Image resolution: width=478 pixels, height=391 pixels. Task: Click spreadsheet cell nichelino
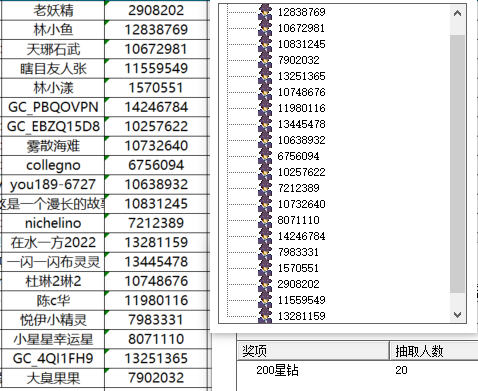tap(53, 223)
